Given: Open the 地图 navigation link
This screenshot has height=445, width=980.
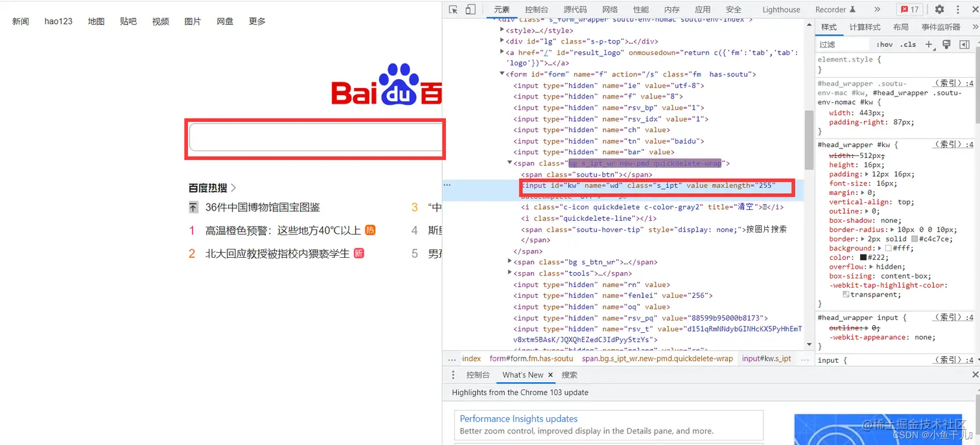Looking at the screenshot, I should (96, 21).
